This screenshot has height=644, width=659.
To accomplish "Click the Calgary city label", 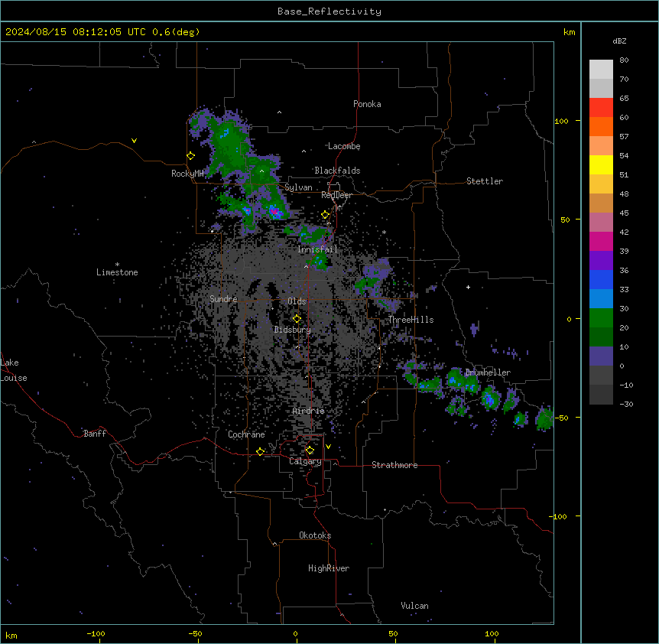I will [305, 461].
